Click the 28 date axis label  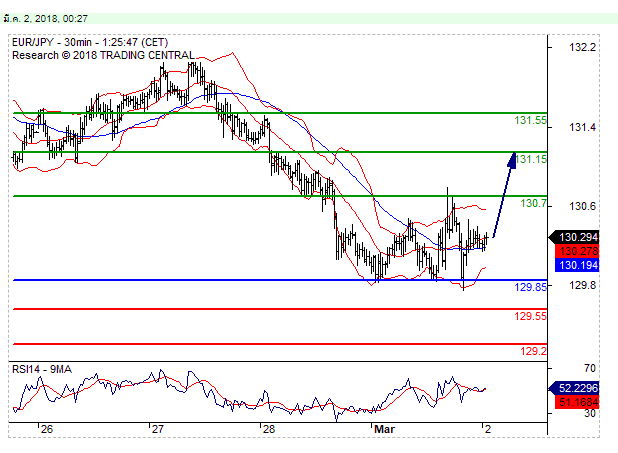(269, 429)
